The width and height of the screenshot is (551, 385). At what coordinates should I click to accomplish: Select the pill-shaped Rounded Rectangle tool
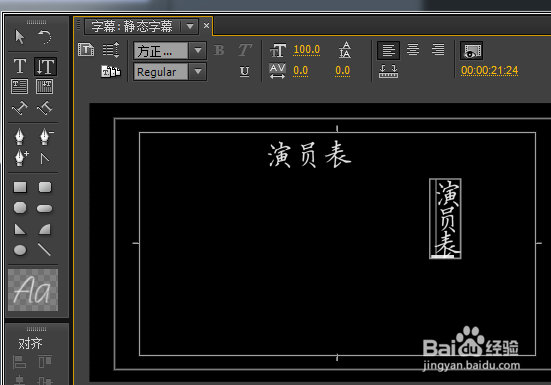44,209
